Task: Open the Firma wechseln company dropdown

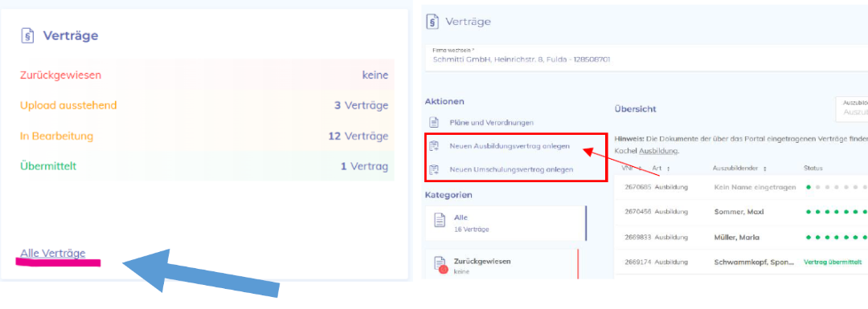Action: pos(646,58)
